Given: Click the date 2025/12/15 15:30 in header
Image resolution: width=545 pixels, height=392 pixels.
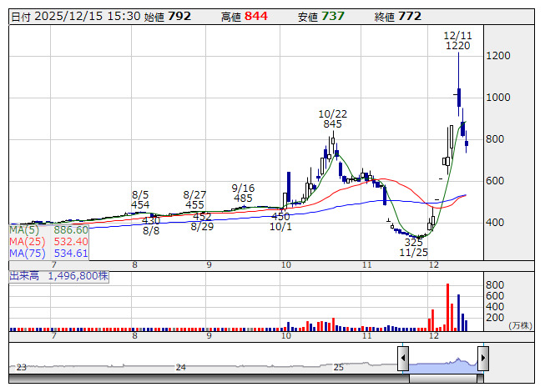Looking at the screenshot, I should point(86,16).
